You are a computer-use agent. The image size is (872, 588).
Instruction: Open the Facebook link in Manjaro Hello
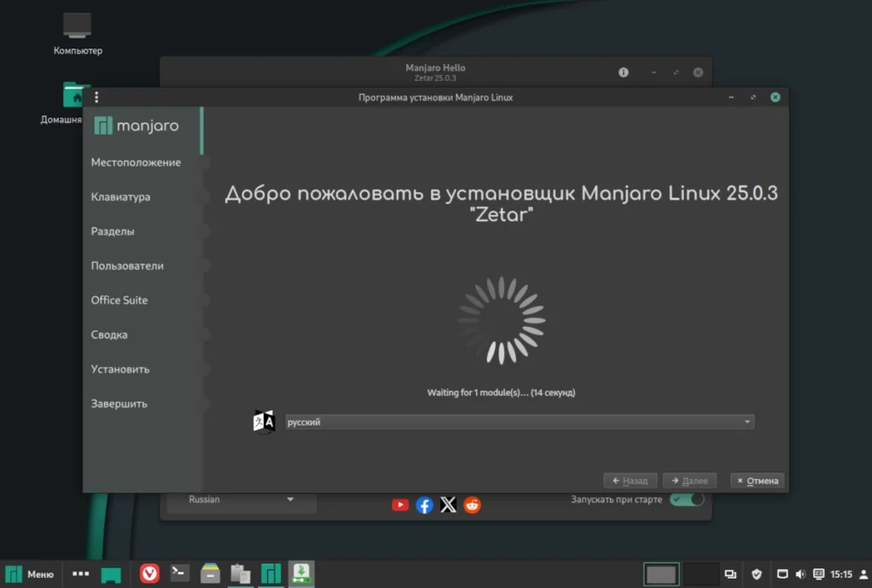pyautogui.click(x=424, y=505)
